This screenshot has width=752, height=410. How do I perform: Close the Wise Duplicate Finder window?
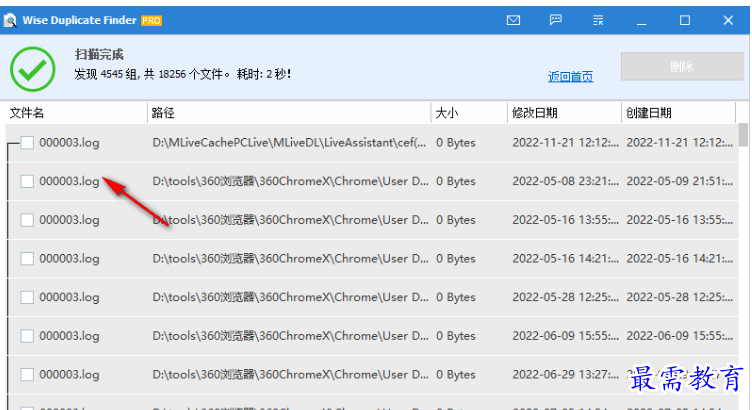[728, 20]
